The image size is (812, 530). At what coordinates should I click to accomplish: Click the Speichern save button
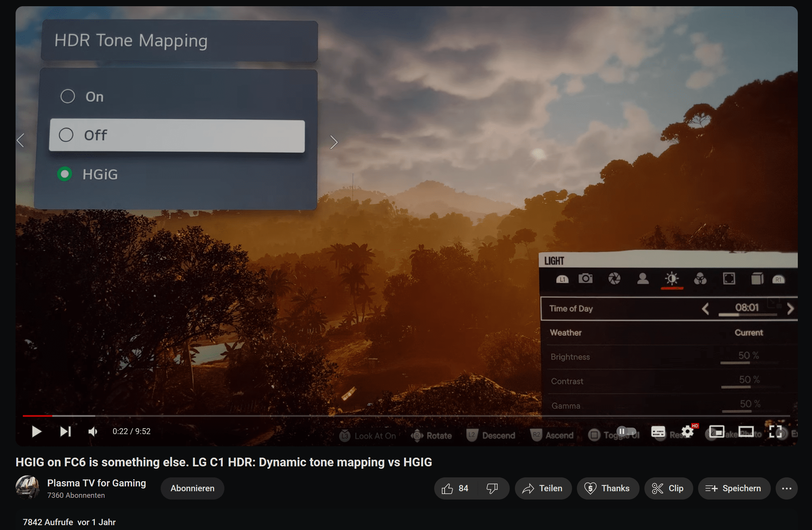point(734,488)
